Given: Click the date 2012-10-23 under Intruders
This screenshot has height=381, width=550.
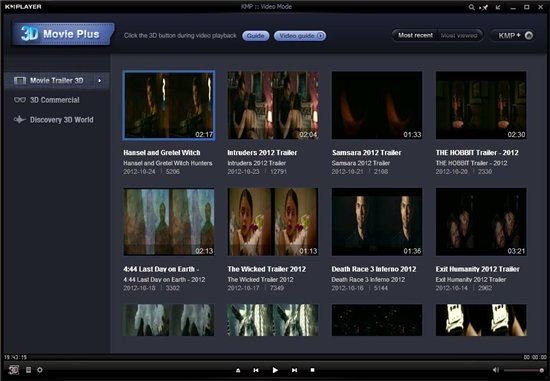Looking at the screenshot, I should coord(243,172).
